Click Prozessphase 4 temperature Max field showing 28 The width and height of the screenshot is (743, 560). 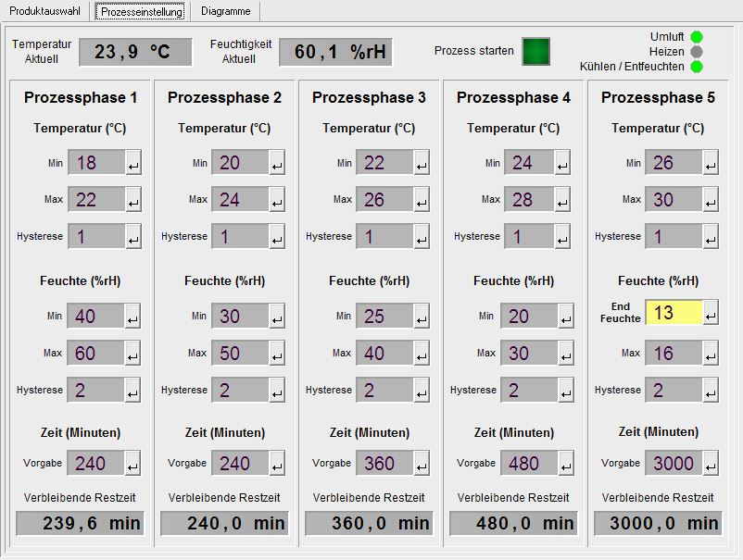[x=529, y=200]
